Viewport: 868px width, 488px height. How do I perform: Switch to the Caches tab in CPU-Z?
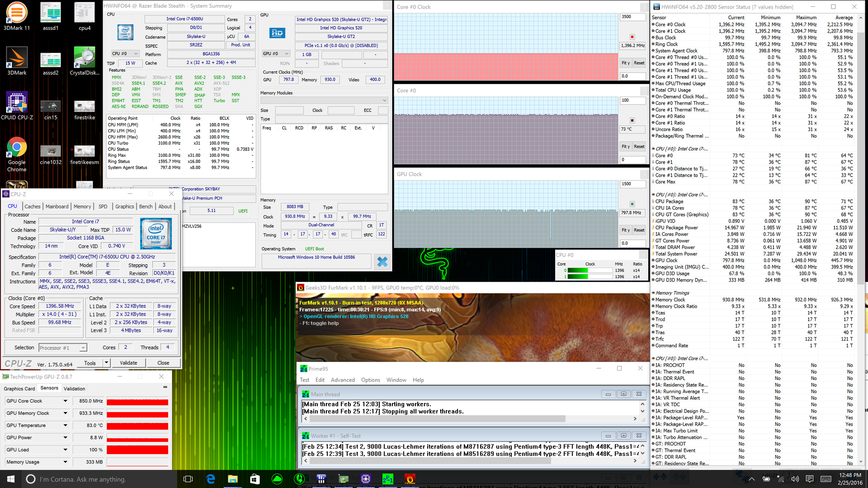[x=32, y=206]
